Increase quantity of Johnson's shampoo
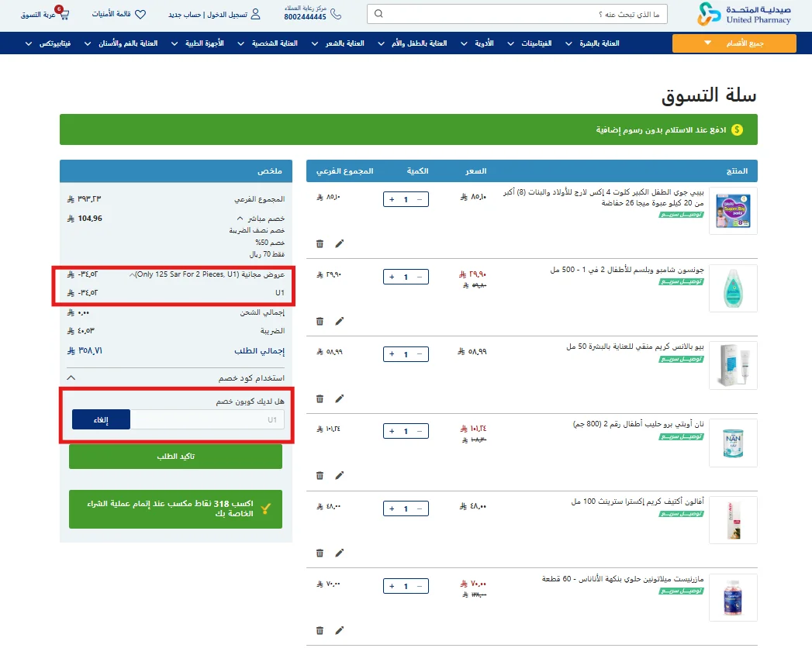 pos(392,277)
